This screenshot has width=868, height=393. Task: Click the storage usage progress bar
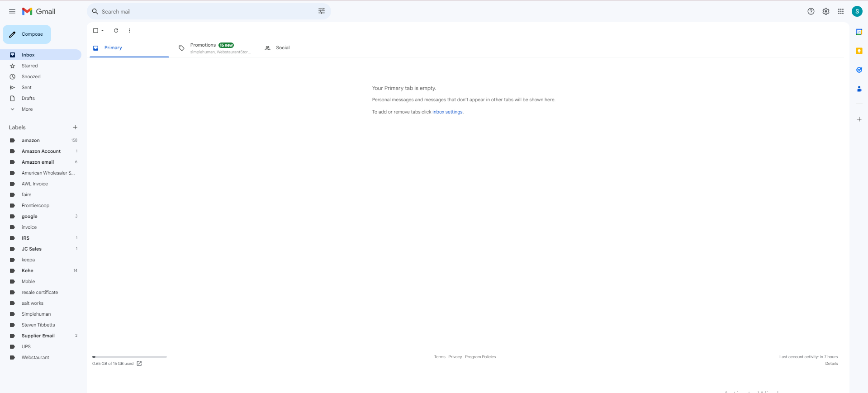tap(129, 357)
